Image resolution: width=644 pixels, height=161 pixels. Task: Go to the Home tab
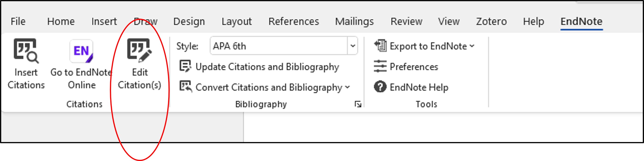point(61,21)
